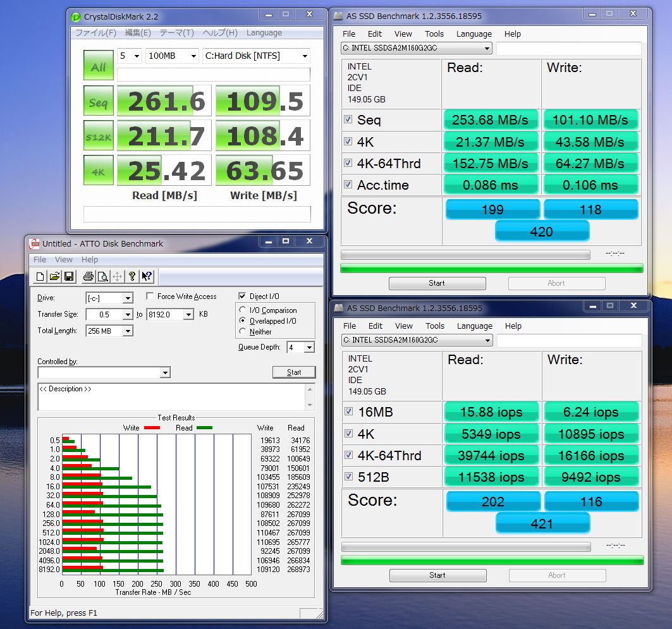Click the description scrollbar down arrow in ATTO

[x=310, y=405]
